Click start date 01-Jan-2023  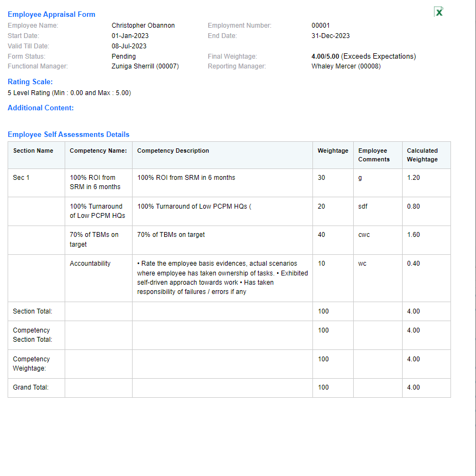point(130,36)
